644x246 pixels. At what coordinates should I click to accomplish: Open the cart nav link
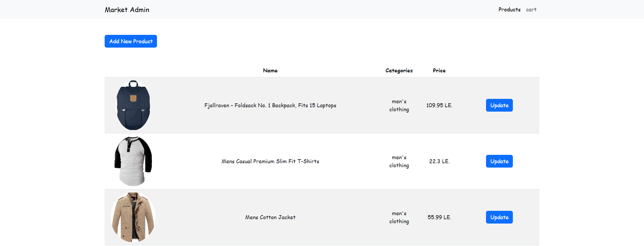pyautogui.click(x=531, y=10)
